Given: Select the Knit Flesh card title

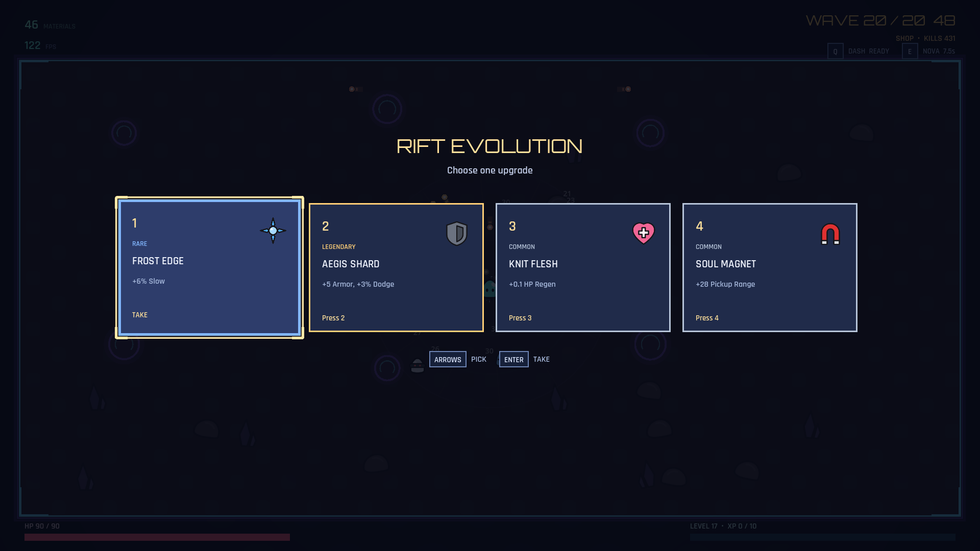Looking at the screenshot, I should click(x=533, y=264).
